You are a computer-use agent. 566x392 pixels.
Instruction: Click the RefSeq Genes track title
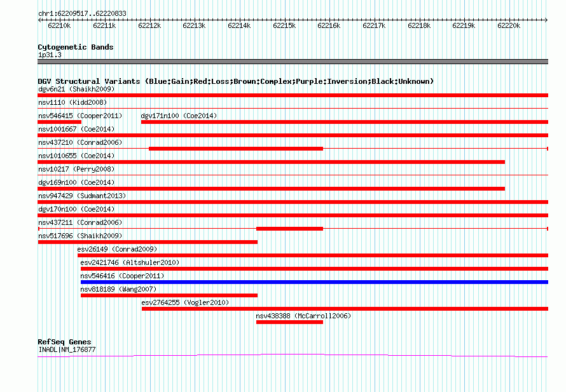pyautogui.click(x=64, y=342)
